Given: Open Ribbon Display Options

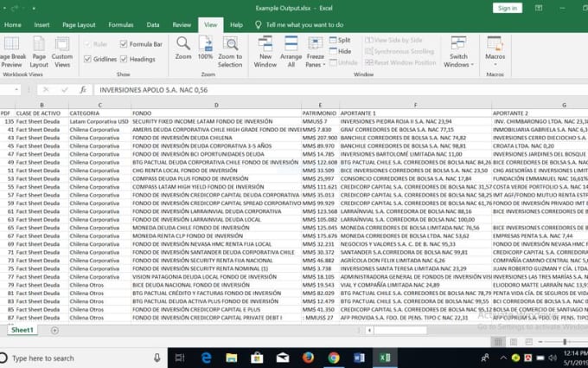Looking at the screenshot, I should tap(539, 8).
